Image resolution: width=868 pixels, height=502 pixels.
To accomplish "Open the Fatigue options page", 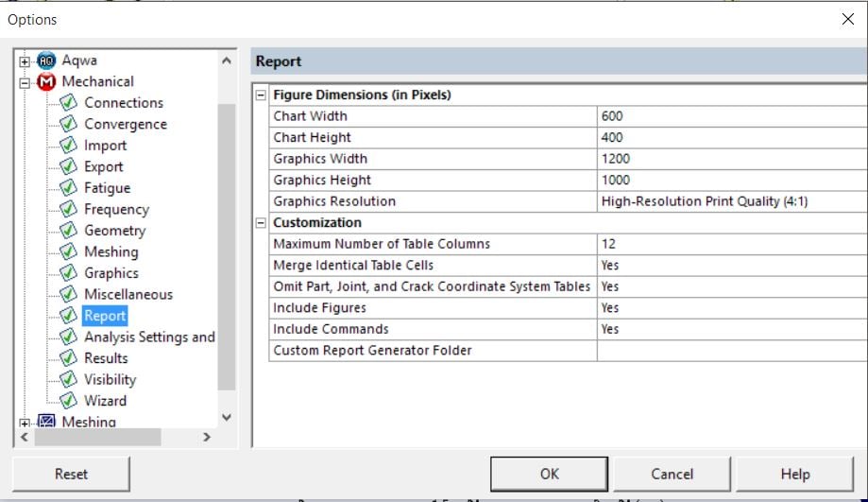I will [108, 188].
